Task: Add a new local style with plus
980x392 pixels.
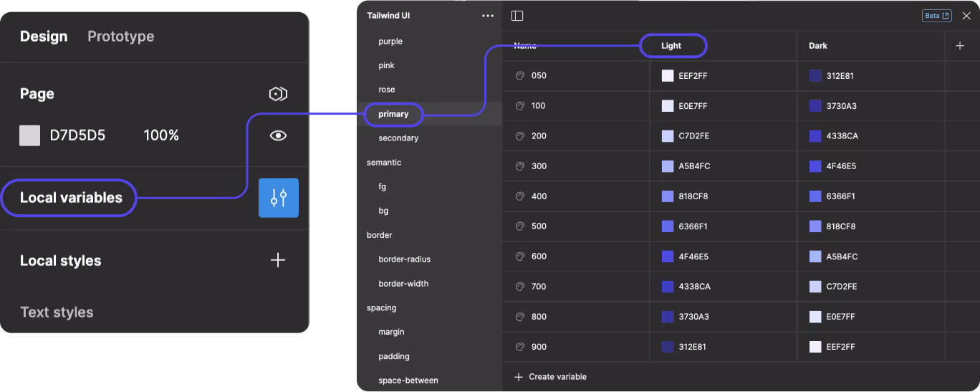Action: click(278, 260)
